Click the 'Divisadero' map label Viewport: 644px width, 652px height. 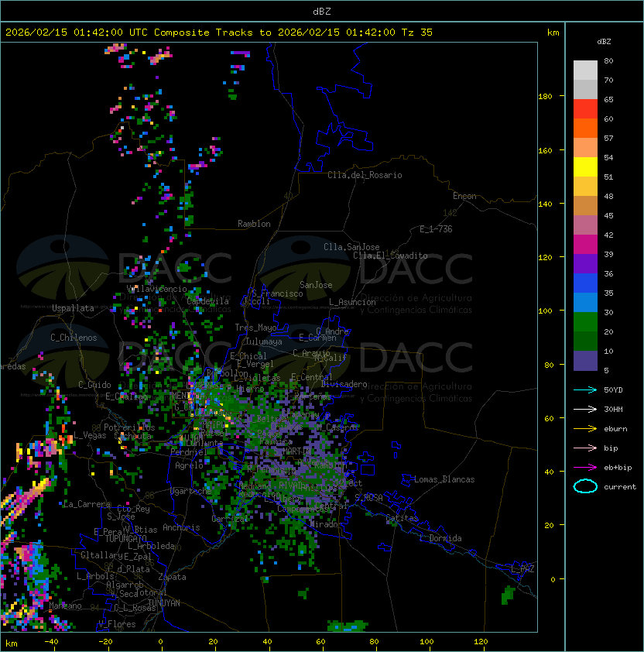point(344,384)
